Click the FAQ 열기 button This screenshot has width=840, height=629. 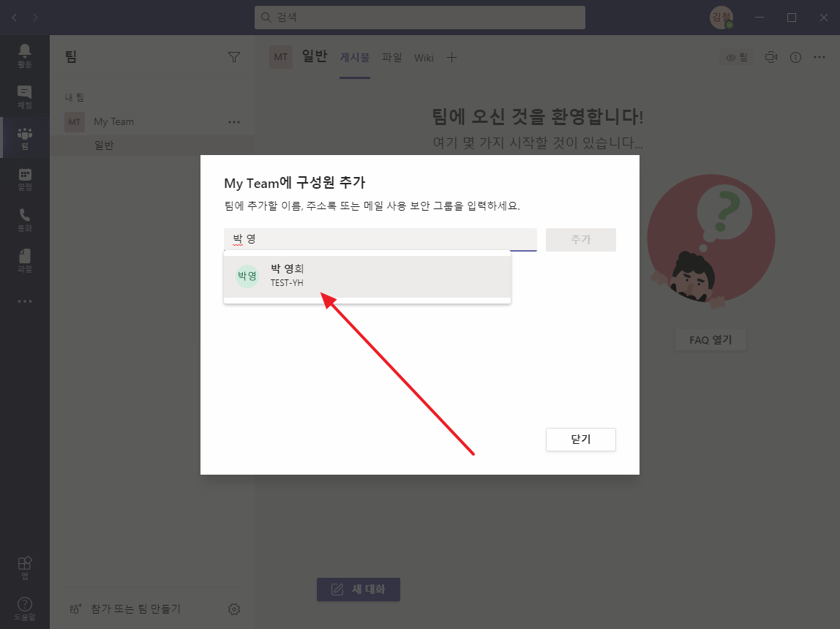coord(710,339)
